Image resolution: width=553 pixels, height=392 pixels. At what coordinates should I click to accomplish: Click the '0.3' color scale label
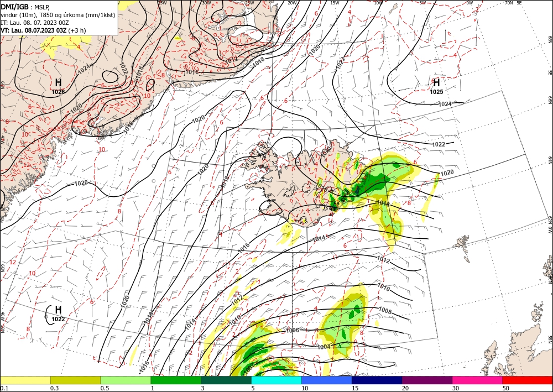tap(54, 388)
